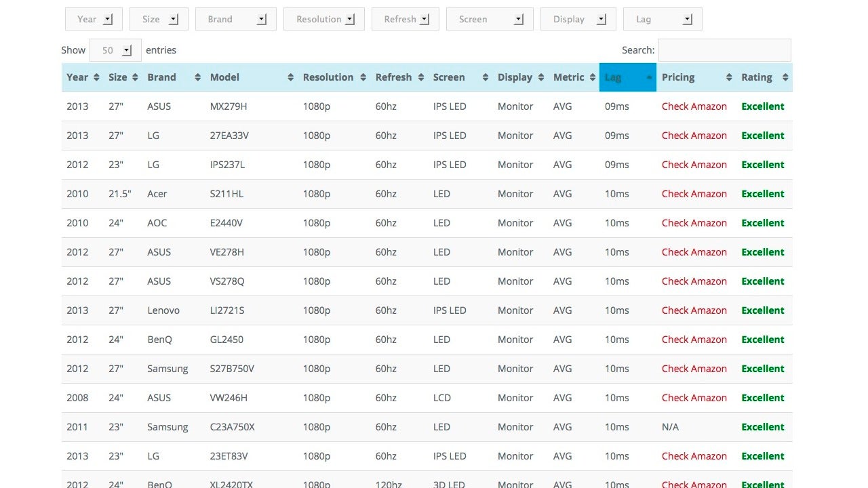Click LCD screen type for VW246H
The height and width of the screenshot is (488, 868).
click(441, 398)
